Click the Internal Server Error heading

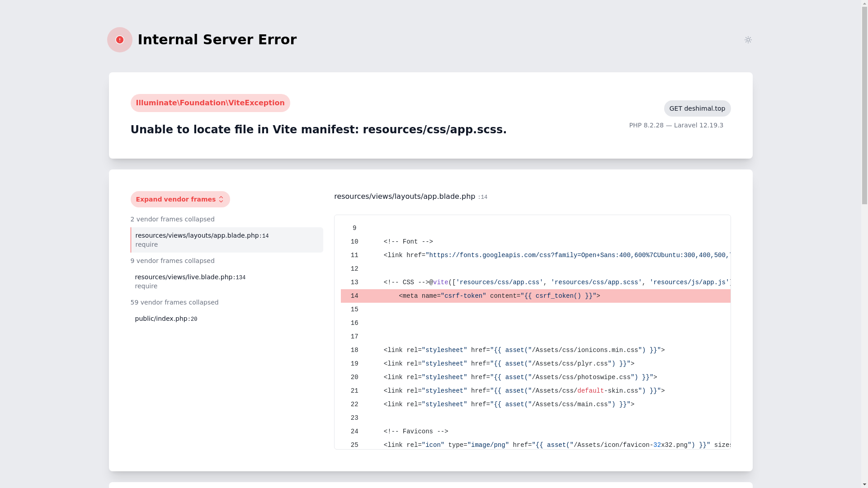coord(217,40)
